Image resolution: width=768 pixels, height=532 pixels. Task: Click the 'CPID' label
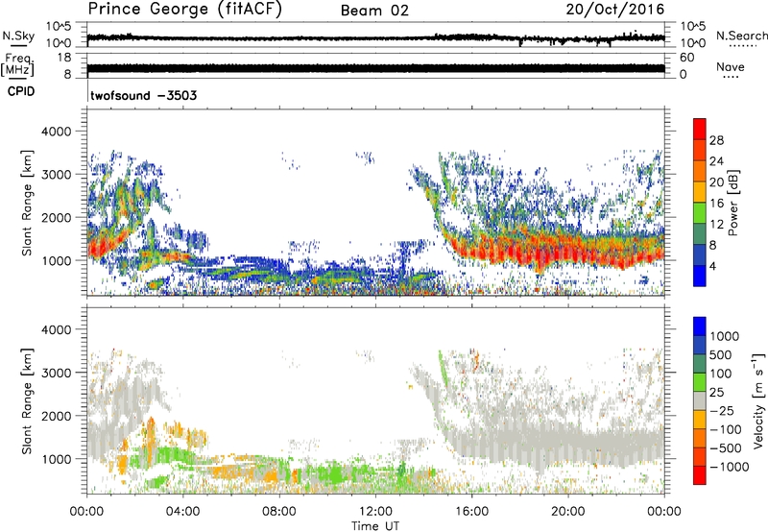click(x=21, y=91)
